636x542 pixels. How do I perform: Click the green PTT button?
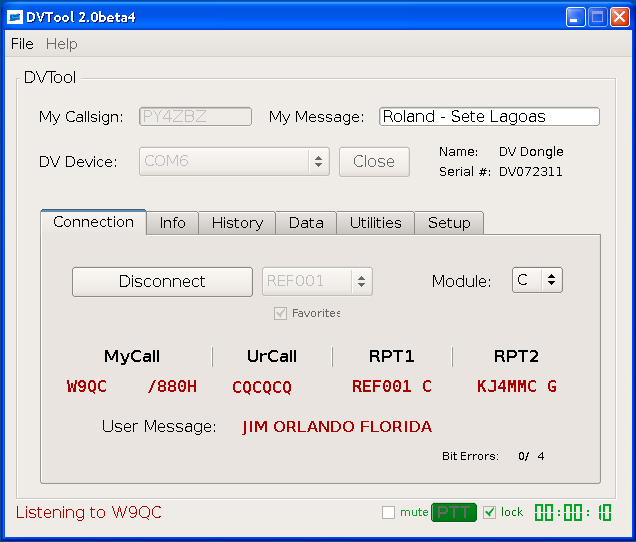click(x=453, y=512)
